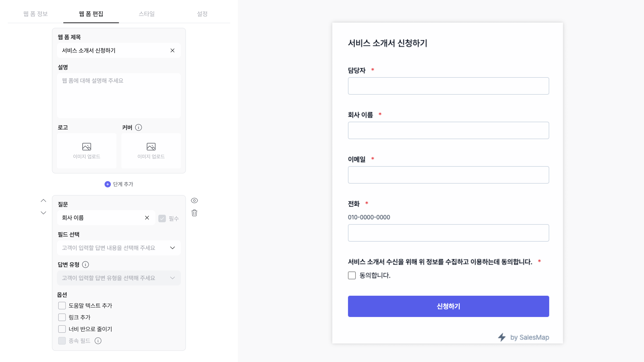Clear the 회사 이름 question text

(x=147, y=218)
